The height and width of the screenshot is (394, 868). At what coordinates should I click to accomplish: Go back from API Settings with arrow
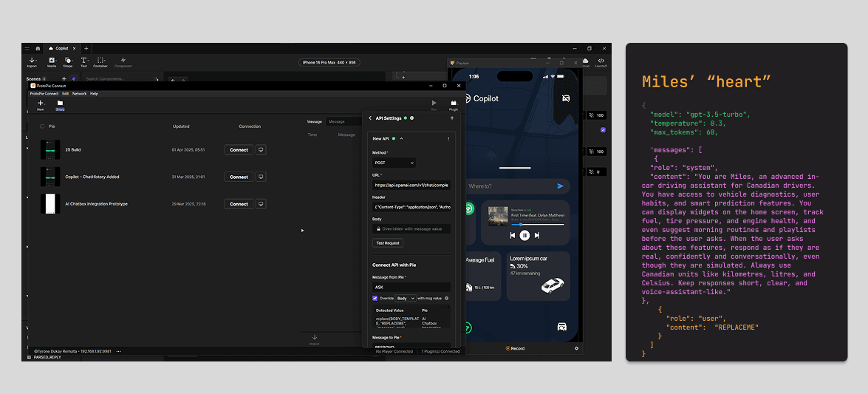pos(370,118)
